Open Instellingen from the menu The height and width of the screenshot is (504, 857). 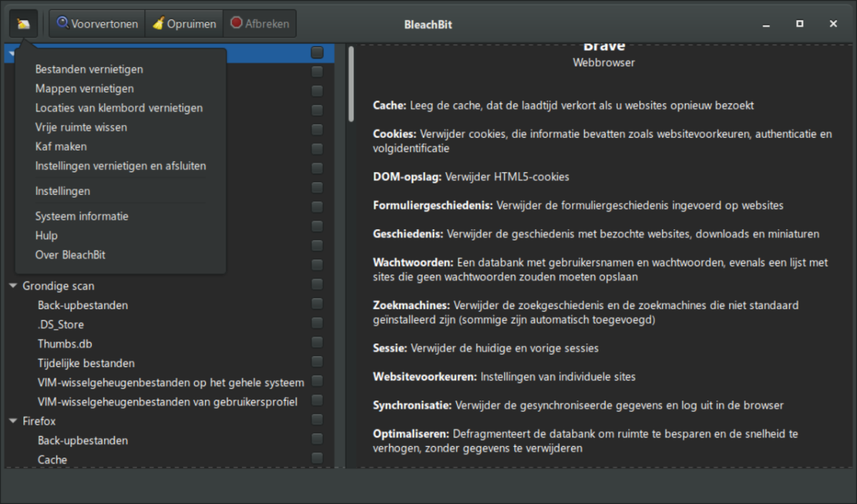62,191
